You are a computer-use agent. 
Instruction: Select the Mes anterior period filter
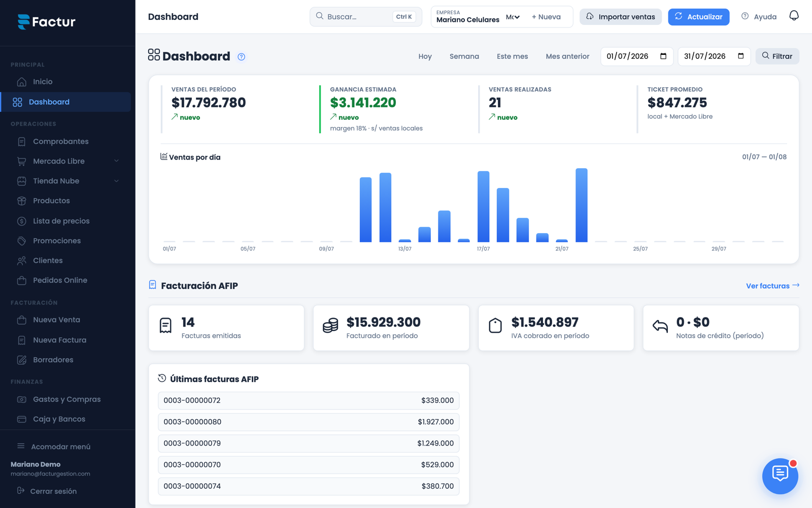(x=567, y=56)
